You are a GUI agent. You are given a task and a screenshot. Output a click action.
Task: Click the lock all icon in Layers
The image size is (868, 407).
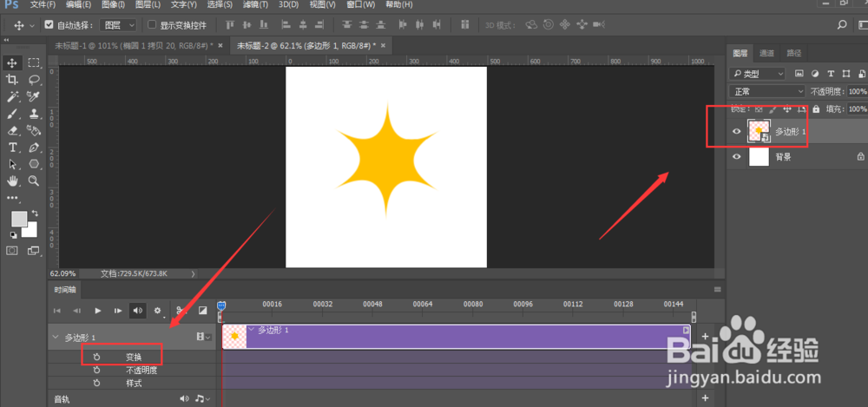click(x=816, y=109)
